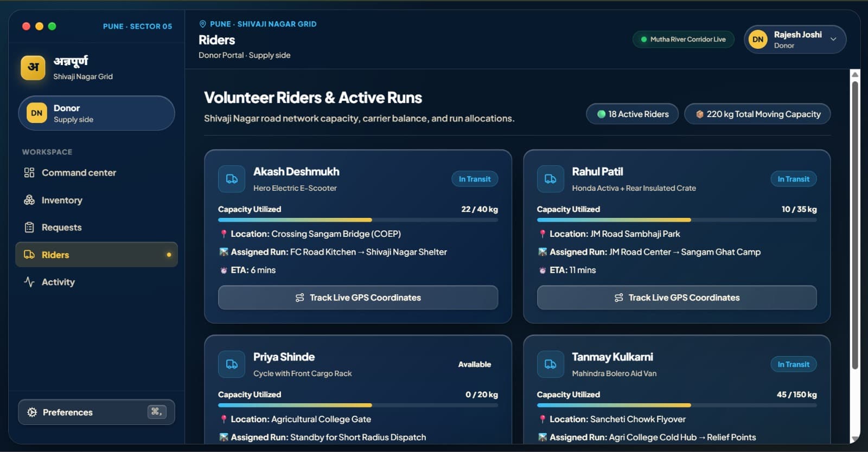Open the Preferences button
Screen dimensions: 868x452
[97, 412]
